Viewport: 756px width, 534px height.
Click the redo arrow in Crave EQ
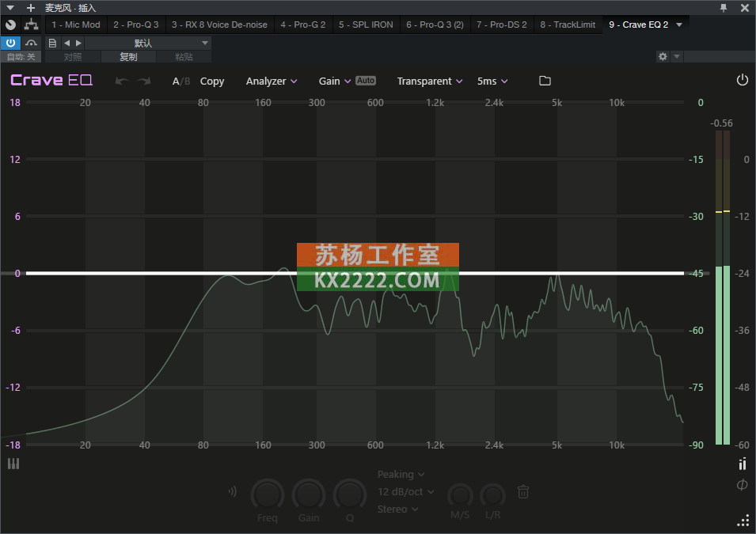point(144,81)
